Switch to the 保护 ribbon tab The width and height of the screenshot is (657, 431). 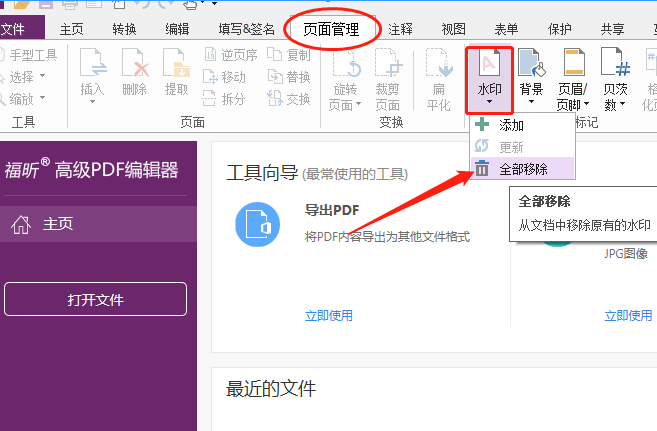click(x=559, y=29)
